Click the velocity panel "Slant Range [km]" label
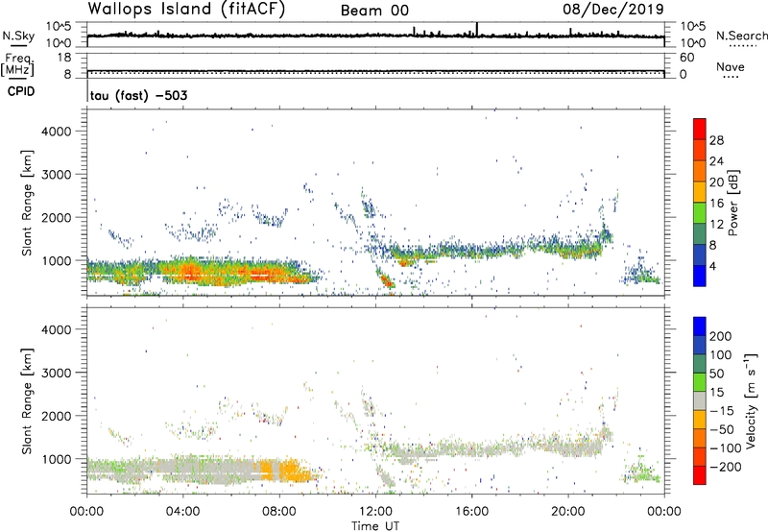The width and height of the screenshot is (768, 532). click(x=27, y=400)
